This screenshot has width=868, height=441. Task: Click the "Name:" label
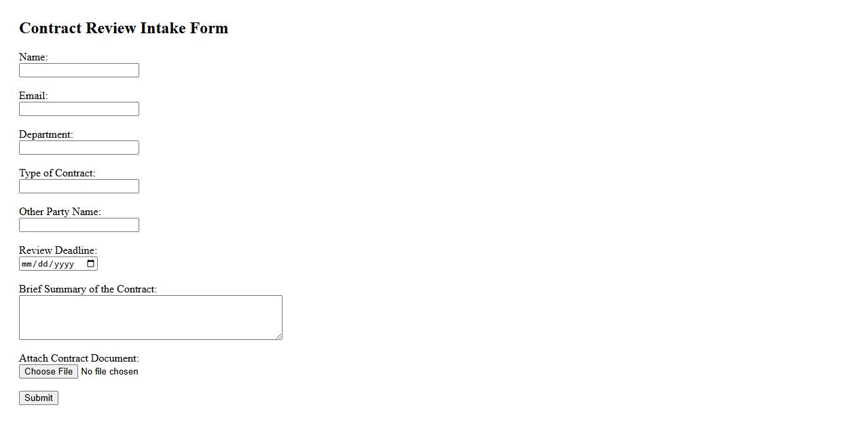33,57
